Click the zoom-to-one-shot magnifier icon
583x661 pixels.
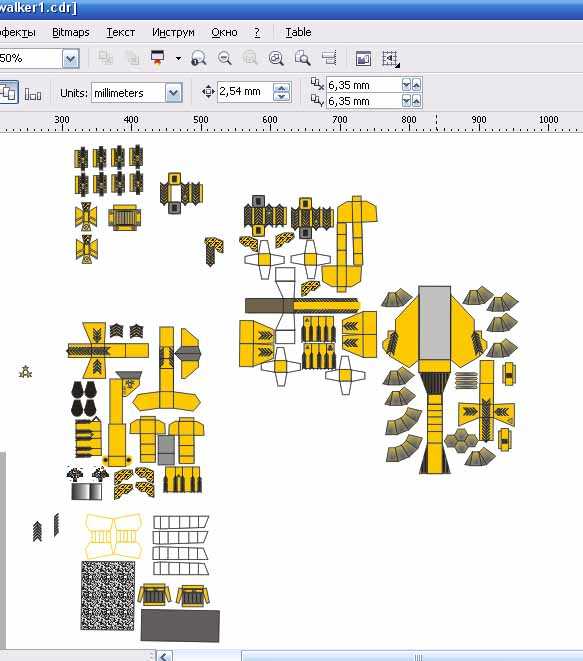[x=199, y=58]
